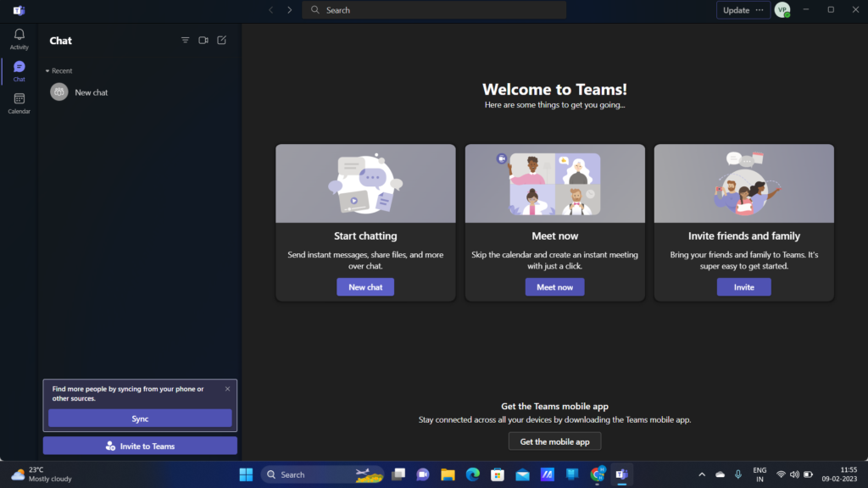Click the OneDrive cloud tray icon
The image size is (868, 488).
click(721, 474)
